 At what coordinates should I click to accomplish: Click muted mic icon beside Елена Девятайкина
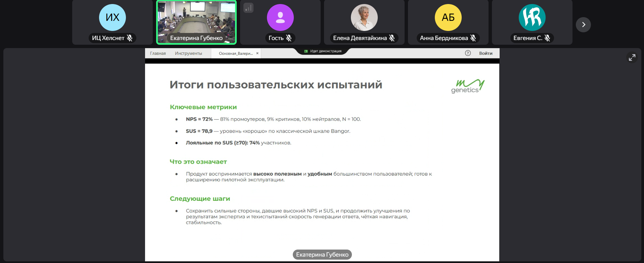tap(392, 38)
